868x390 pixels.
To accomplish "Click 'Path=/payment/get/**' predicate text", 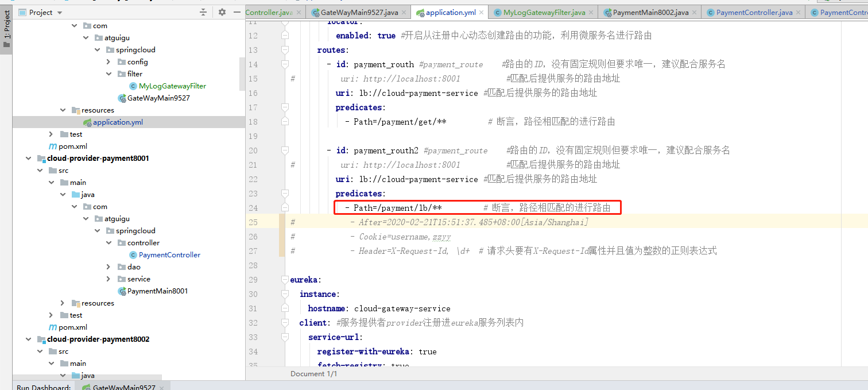I will pyautogui.click(x=400, y=122).
